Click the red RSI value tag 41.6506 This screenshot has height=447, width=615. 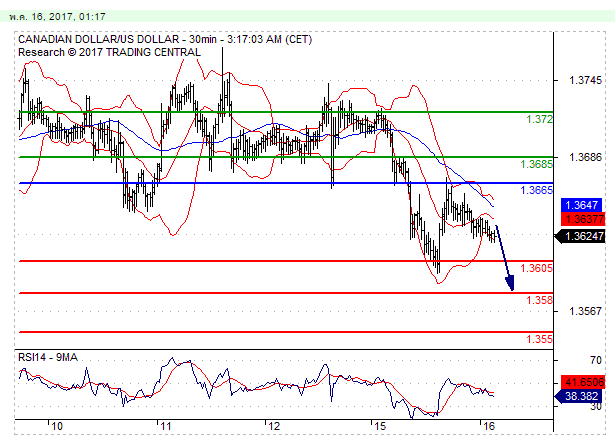(x=583, y=382)
